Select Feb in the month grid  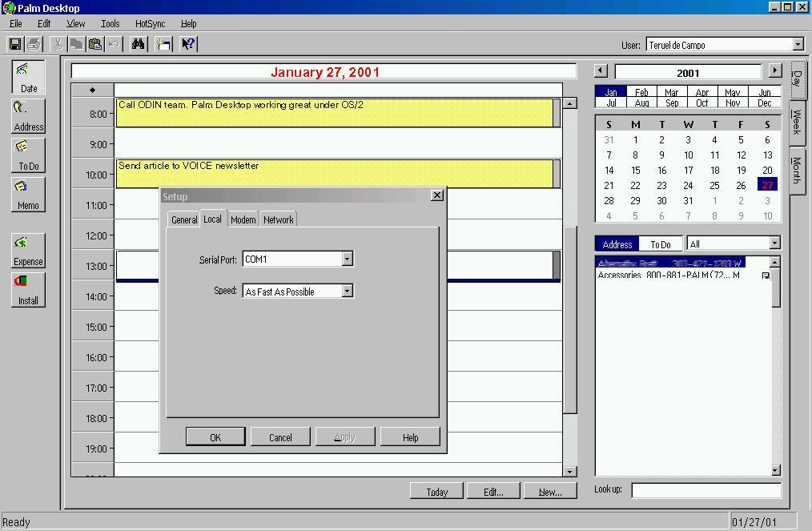pyautogui.click(x=641, y=91)
